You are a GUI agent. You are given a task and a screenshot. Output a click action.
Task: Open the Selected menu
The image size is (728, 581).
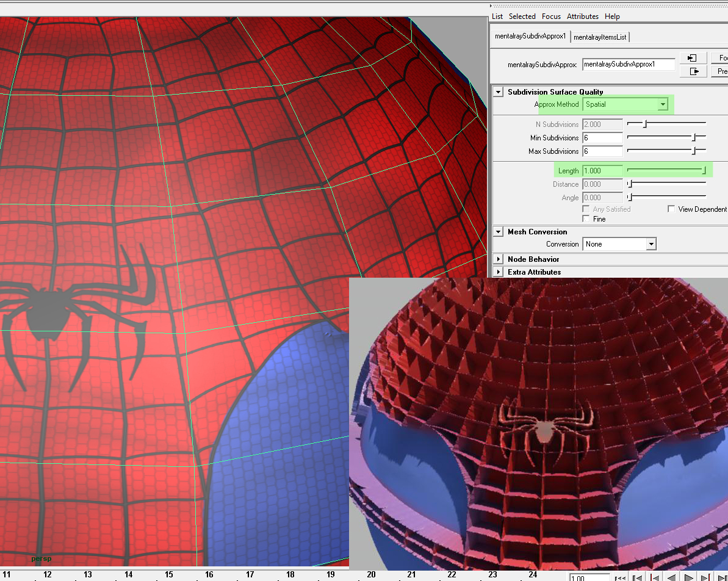point(522,16)
